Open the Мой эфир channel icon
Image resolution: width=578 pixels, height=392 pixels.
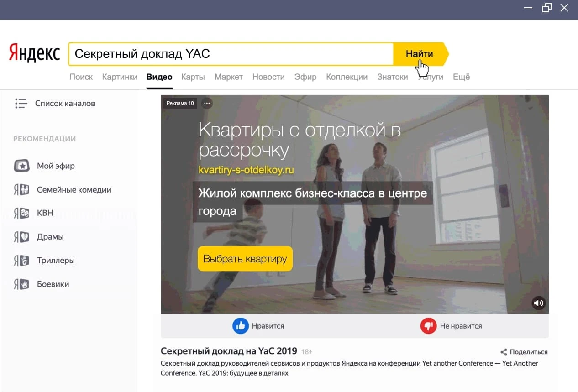tap(21, 166)
